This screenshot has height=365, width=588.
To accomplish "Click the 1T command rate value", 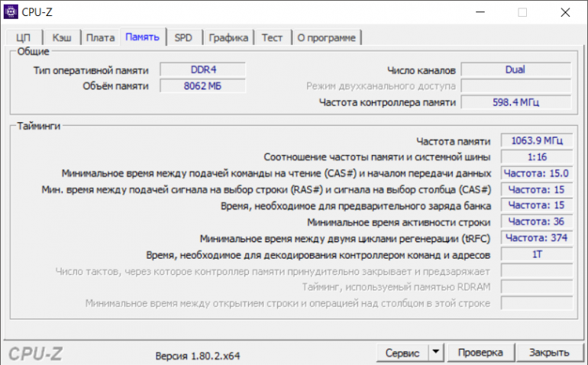I will 537,254.
